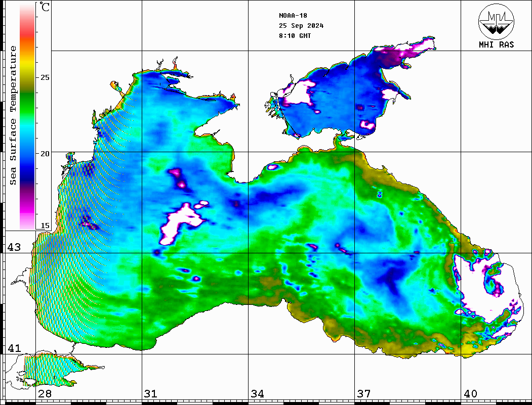Viewport: 532px width, 405px height.
Task: Click longitude label '28'
Action: (x=45, y=394)
